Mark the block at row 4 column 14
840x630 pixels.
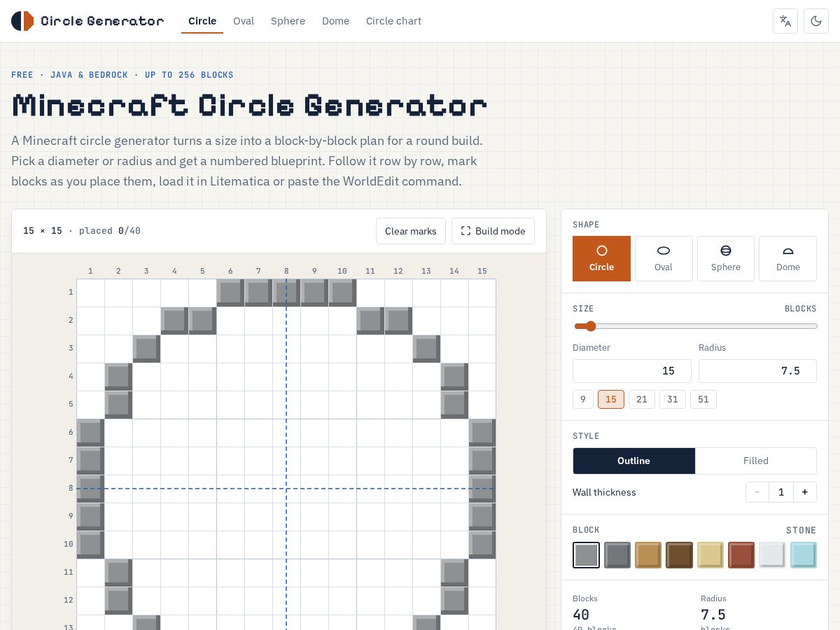click(x=454, y=377)
